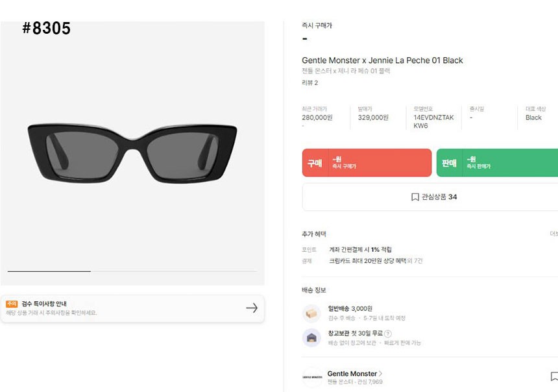558x392 pixels.
Task: Open inspection notice arrow icon
Action: coord(252,308)
